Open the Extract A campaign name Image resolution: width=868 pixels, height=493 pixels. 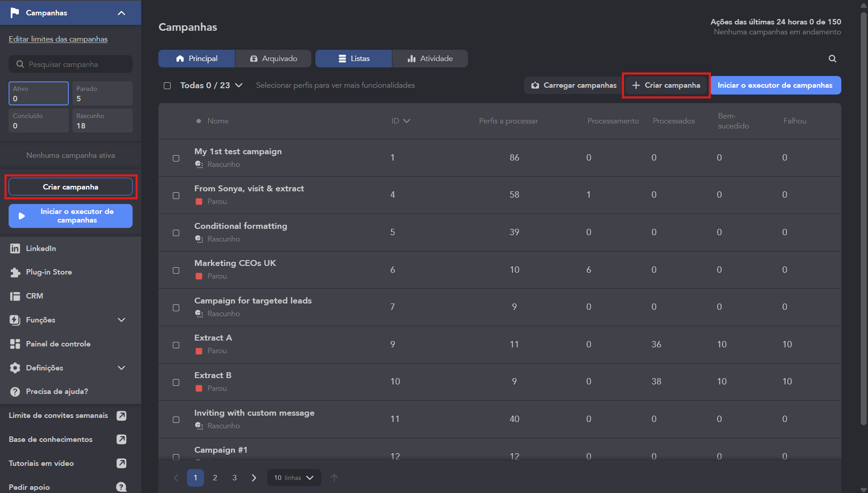coord(213,338)
